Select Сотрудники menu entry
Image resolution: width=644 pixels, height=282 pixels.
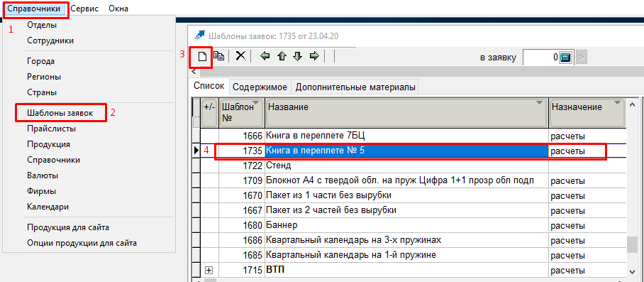click(x=50, y=40)
